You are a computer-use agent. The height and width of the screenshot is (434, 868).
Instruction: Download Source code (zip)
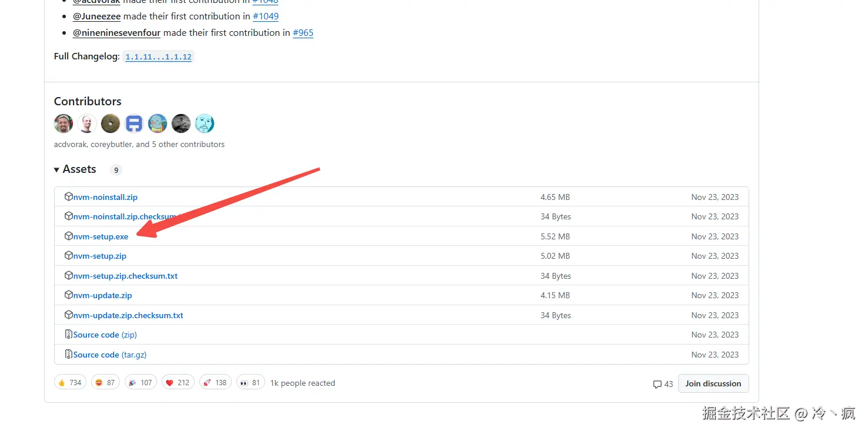[x=105, y=335]
